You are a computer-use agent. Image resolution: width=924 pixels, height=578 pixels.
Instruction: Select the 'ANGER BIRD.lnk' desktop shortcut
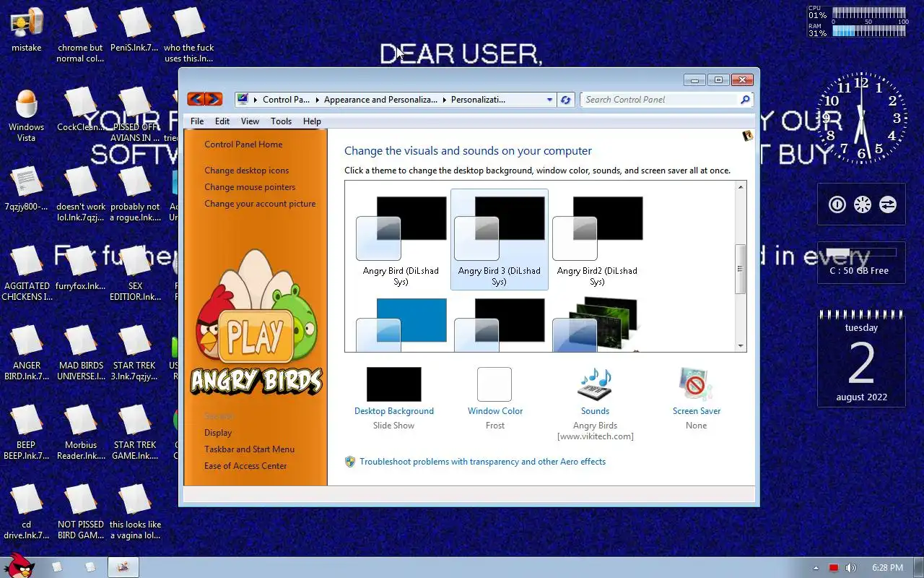(x=27, y=352)
